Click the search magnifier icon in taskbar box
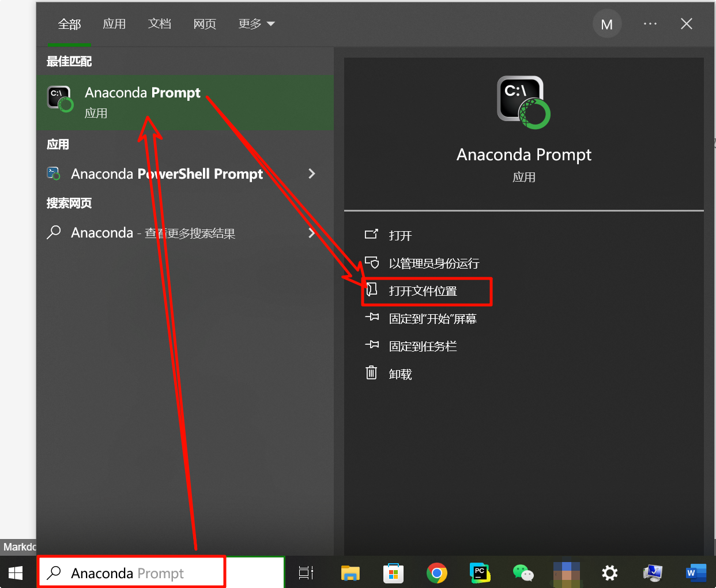716x588 pixels. 54,572
